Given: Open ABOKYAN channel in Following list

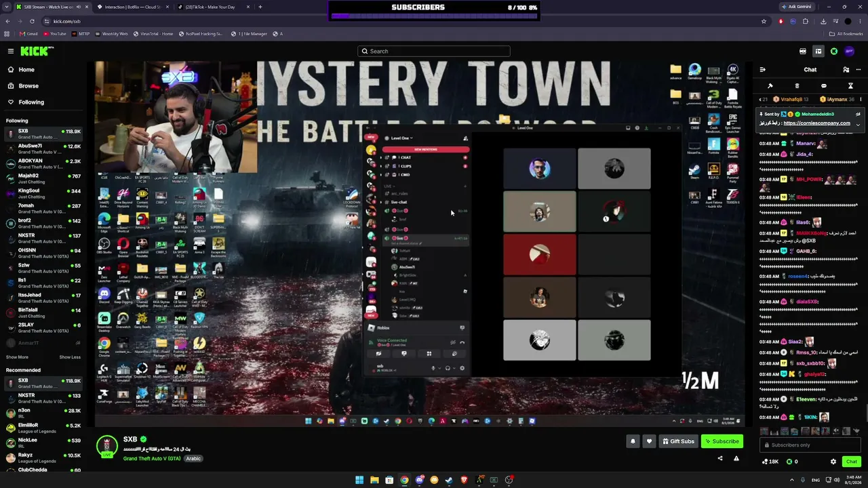Looking at the screenshot, I should pyautogui.click(x=43, y=164).
